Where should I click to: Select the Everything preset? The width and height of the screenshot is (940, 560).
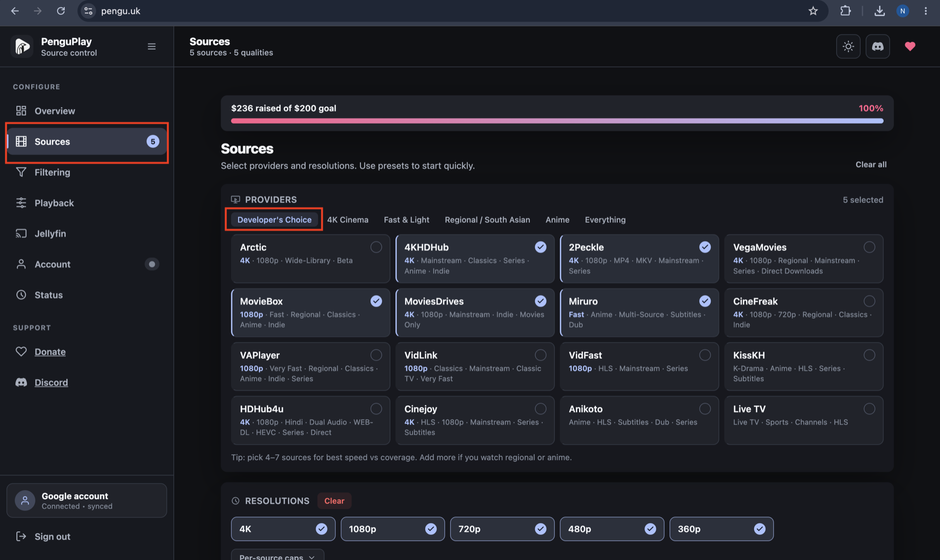click(605, 220)
